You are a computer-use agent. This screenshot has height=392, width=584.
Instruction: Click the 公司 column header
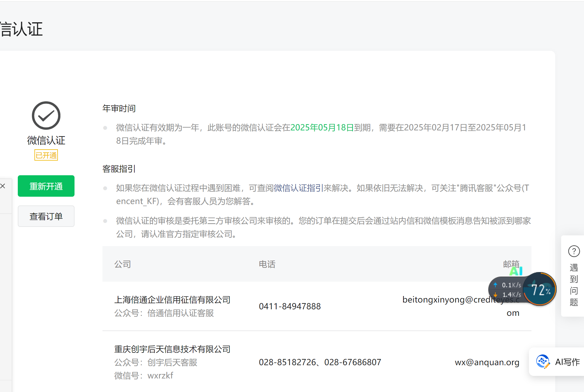click(x=123, y=264)
